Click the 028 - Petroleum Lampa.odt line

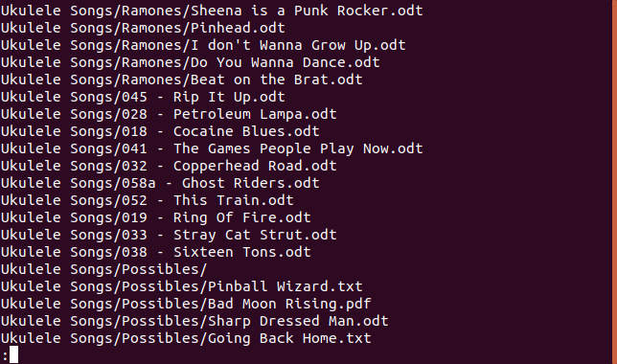[169, 115]
